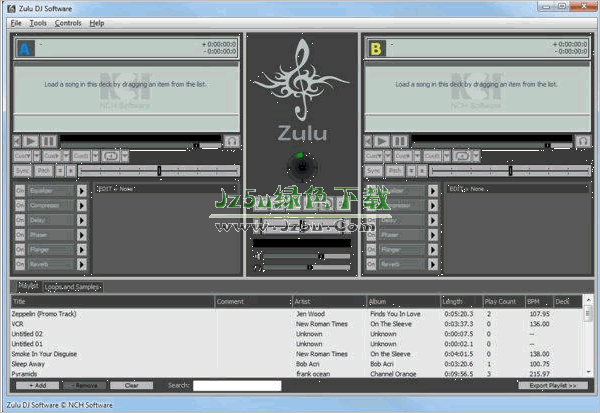Turn on the Reverb effect on deck B
This screenshot has height=413, width=600.
371,264
